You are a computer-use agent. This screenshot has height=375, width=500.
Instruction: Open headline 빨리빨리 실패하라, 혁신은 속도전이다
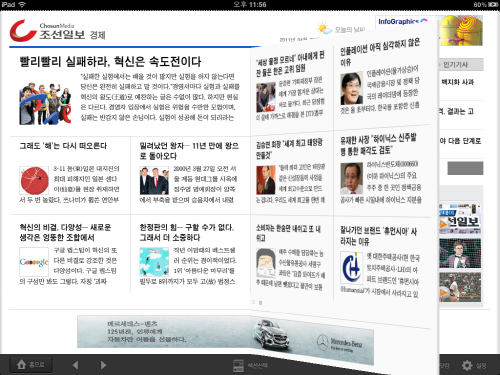(110, 61)
